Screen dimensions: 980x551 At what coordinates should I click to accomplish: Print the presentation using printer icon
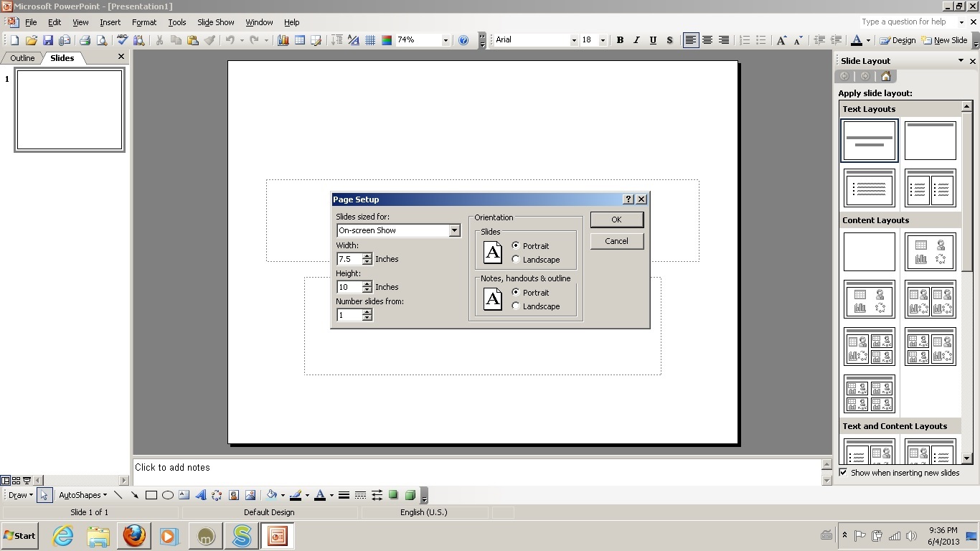click(85, 40)
